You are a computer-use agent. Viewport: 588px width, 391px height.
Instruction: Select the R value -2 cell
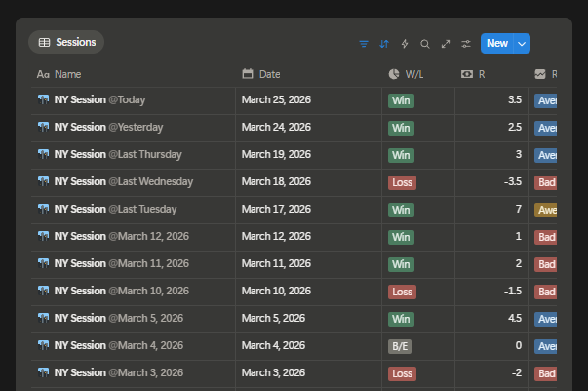pyautogui.click(x=491, y=373)
